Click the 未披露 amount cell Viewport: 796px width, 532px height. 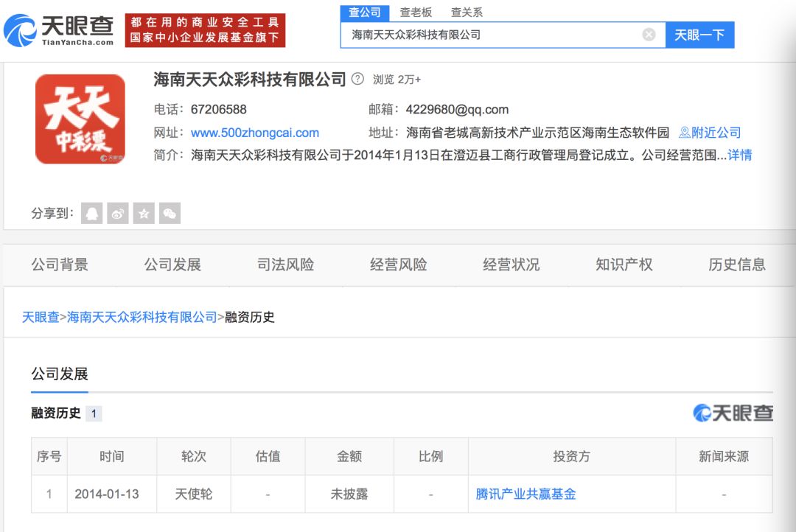click(x=349, y=494)
